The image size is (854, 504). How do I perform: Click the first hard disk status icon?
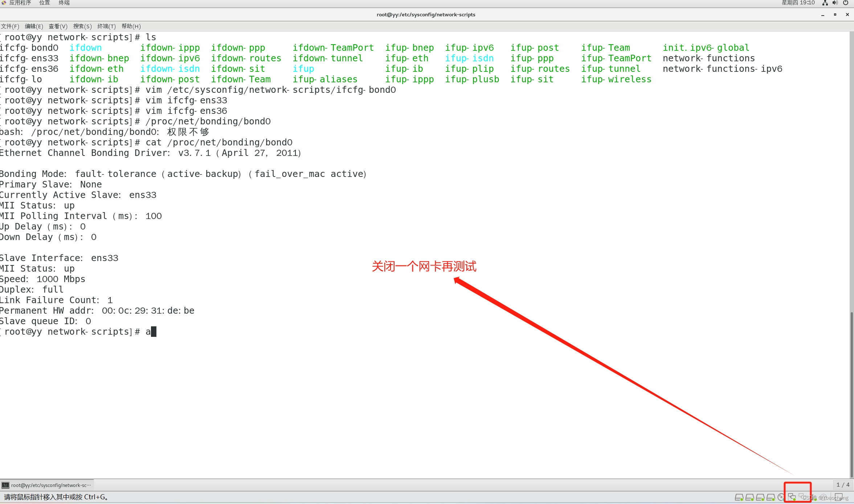(x=739, y=497)
